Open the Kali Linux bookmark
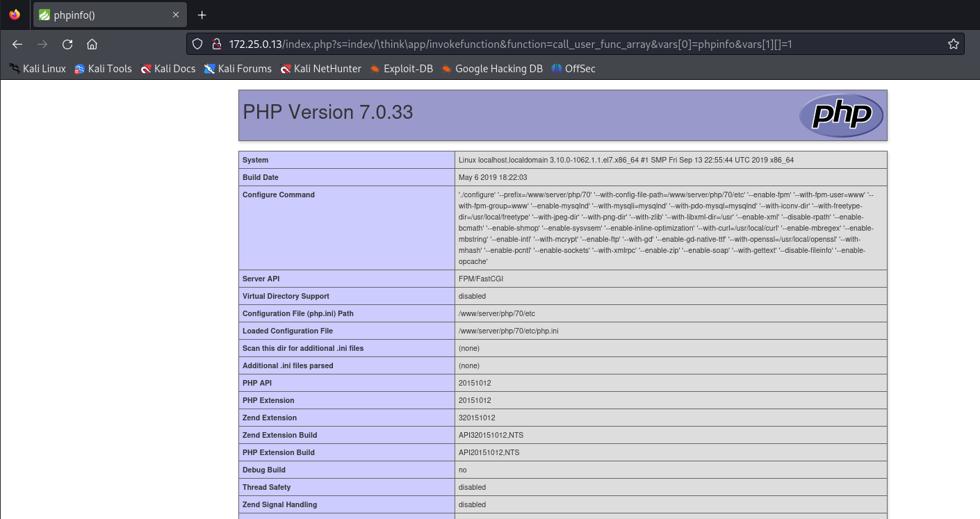 click(38, 68)
